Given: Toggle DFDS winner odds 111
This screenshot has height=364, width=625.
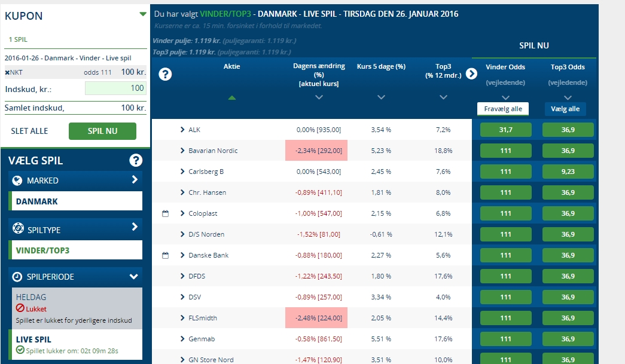Looking at the screenshot, I should (506, 276).
